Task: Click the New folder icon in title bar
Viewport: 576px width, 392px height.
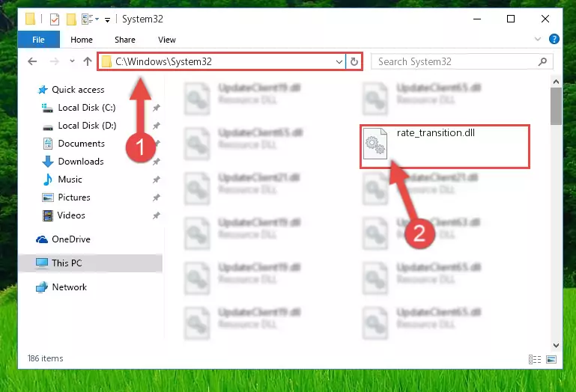Action: pyautogui.click(x=71, y=19)
